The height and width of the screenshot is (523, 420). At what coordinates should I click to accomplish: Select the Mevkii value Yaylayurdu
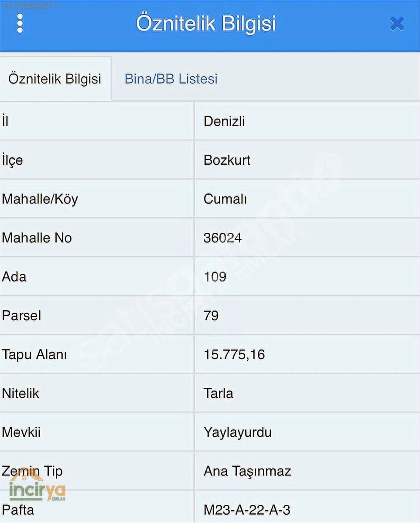[238, 432]
